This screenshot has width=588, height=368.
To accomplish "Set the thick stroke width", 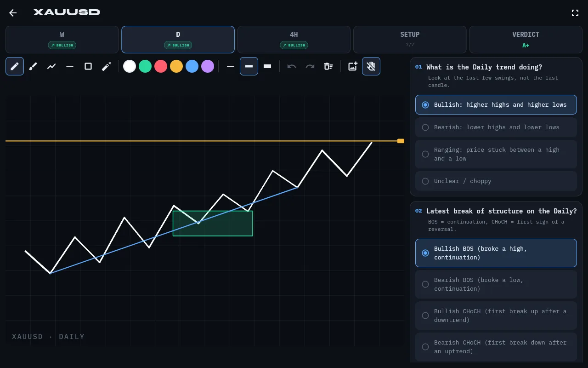I will coord(267,66).
